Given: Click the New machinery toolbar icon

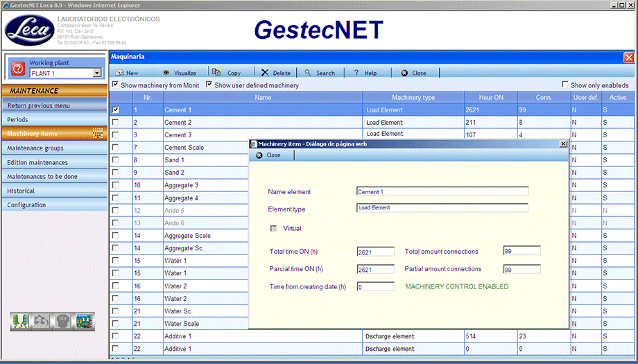Looking at the screenshot, I should (x=119, y=73).
